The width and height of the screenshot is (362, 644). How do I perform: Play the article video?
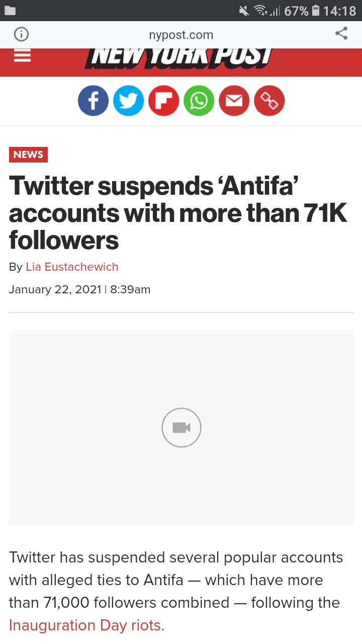point(182,428)
